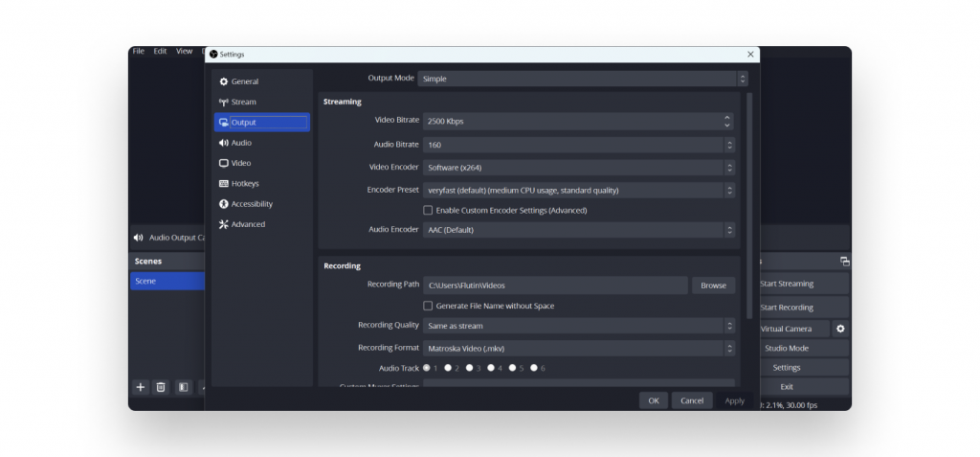This screenshot has height=457, width=980.
Task: Tick Generate File Name without Space
Action: 428,307
